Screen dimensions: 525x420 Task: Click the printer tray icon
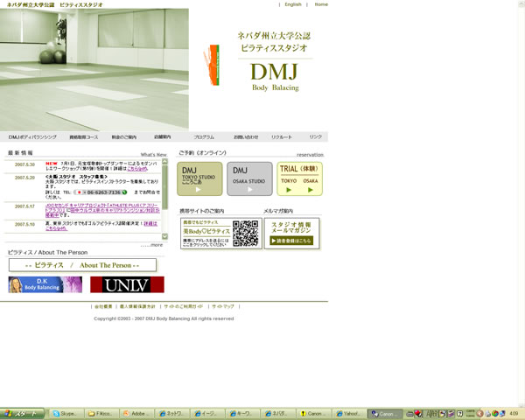pos(487,414)
